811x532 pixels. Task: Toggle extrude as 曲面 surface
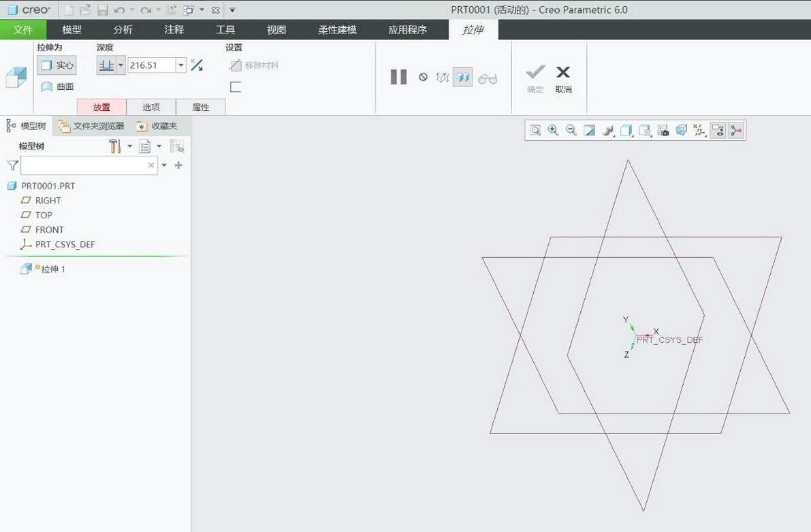click(x=57, y=86)
